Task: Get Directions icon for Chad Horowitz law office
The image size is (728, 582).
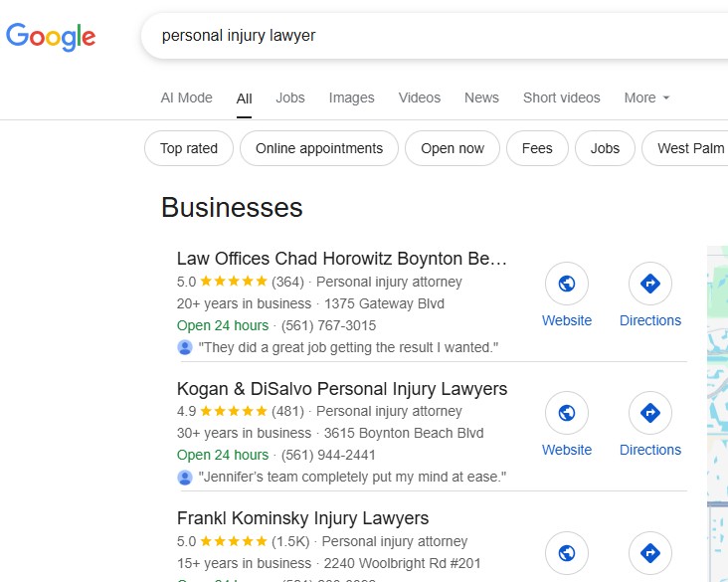Action: [x=650, y=285]
